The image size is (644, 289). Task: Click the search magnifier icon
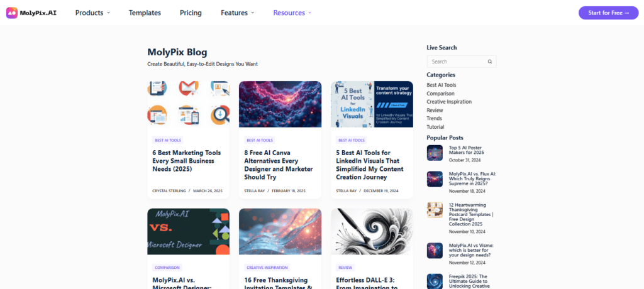(x=490, y=62)
